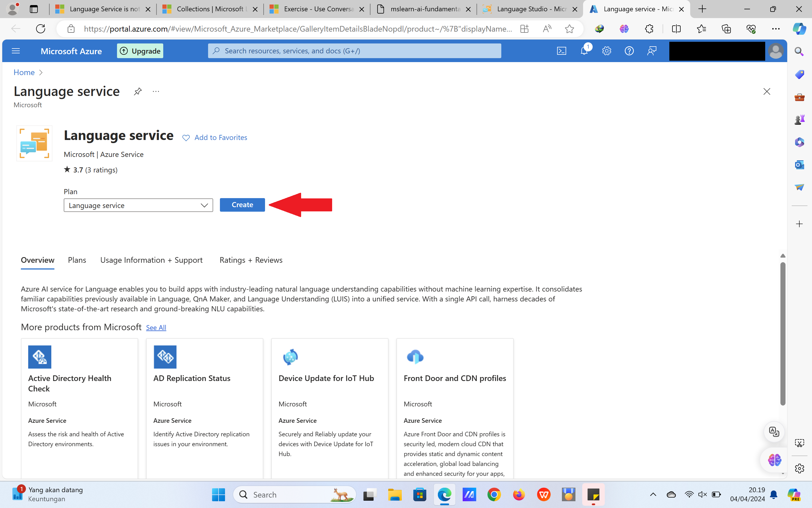Open the Copilot icon in Edge toolbar
The height and width of the screenshot is (508, 812).
(799, 29)
